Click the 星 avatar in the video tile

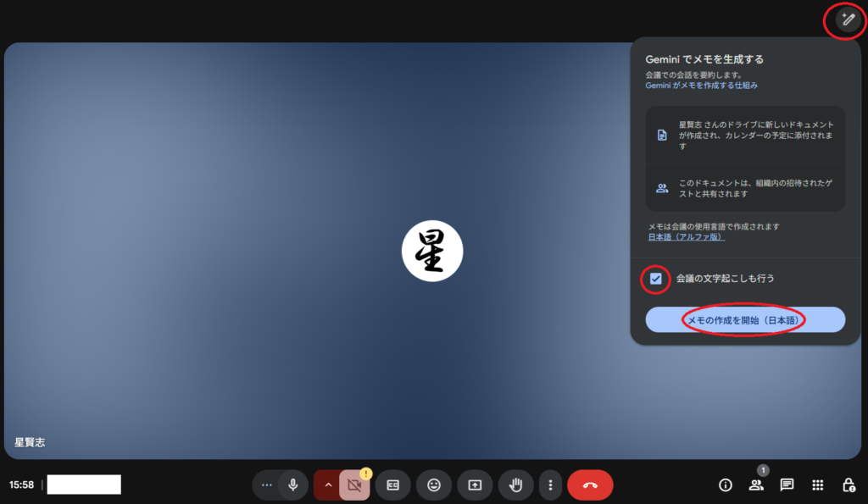coord(432,252)
